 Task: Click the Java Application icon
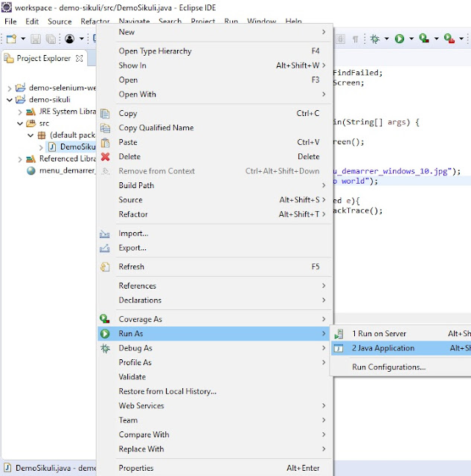(x=339, y=348)
